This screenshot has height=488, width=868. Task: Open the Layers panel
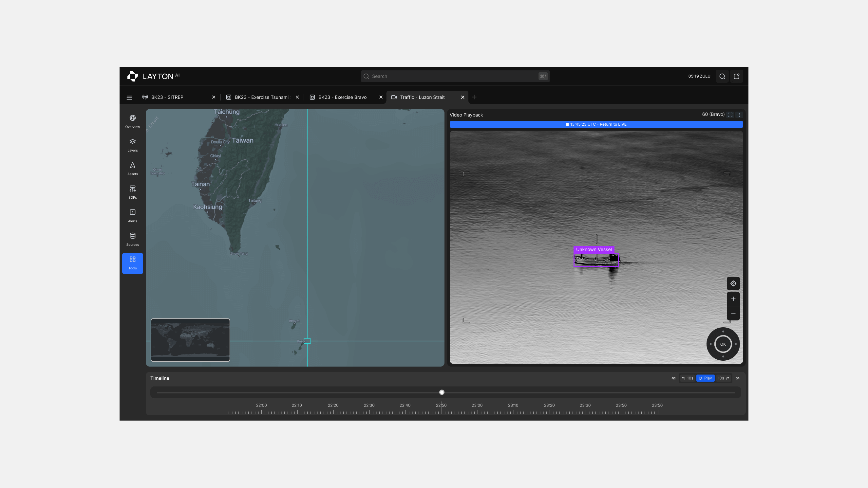(x=132, y=145)
